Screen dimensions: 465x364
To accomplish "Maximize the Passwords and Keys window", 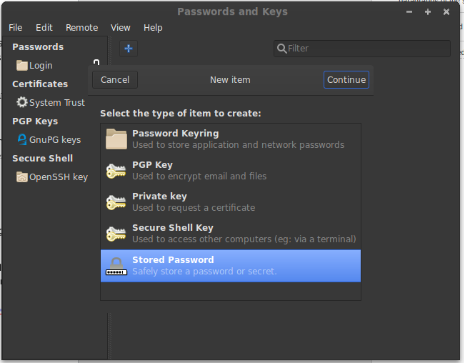I will (x=428, y=12).
